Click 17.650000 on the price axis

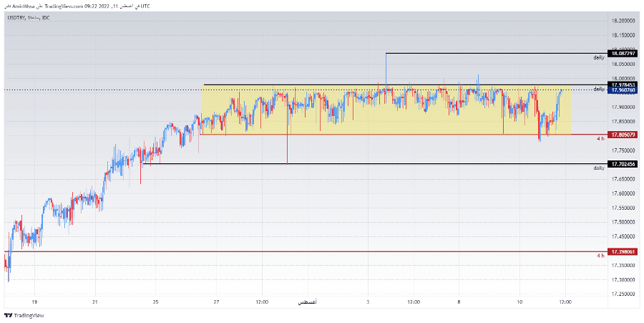(624, 179)
